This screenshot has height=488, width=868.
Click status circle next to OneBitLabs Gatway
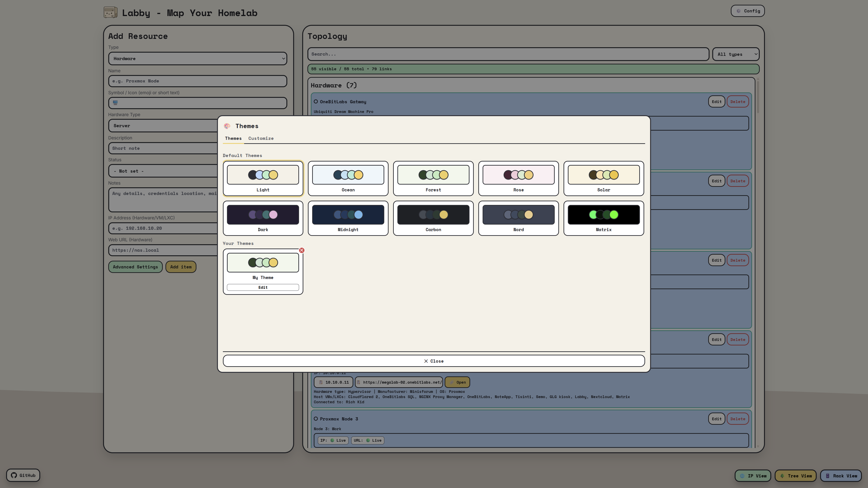coord(316,101)
